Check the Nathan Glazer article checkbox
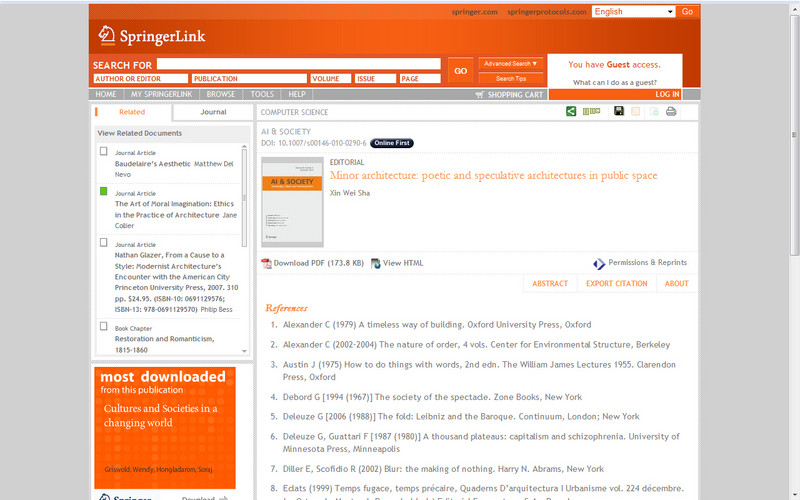The height and width of the screenshot is (500, 800). (104, 242)
